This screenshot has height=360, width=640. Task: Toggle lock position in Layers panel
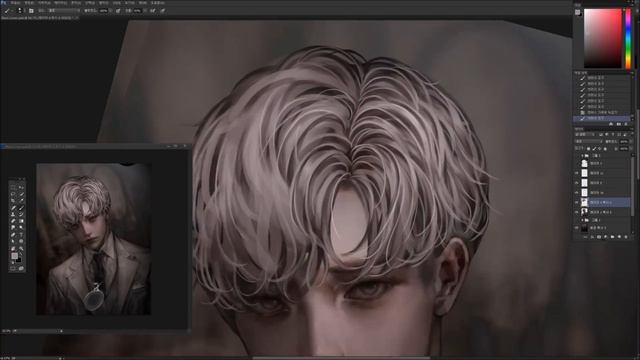599,149
